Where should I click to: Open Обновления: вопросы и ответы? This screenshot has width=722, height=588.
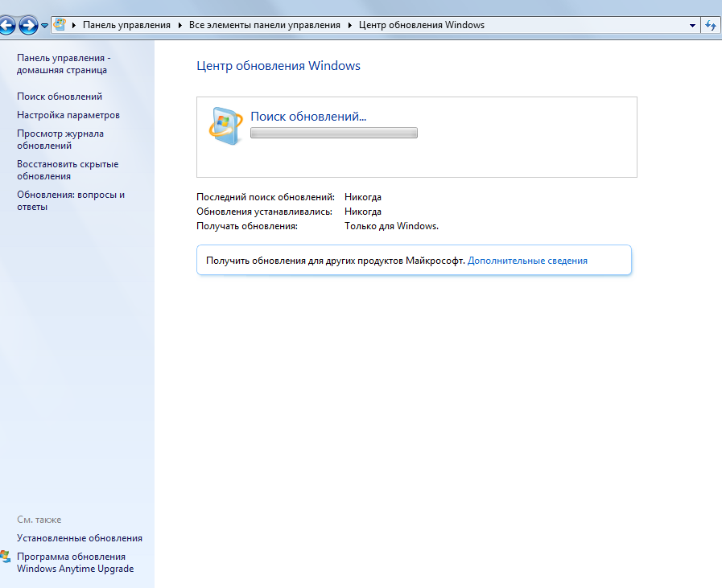coord(71,200)
